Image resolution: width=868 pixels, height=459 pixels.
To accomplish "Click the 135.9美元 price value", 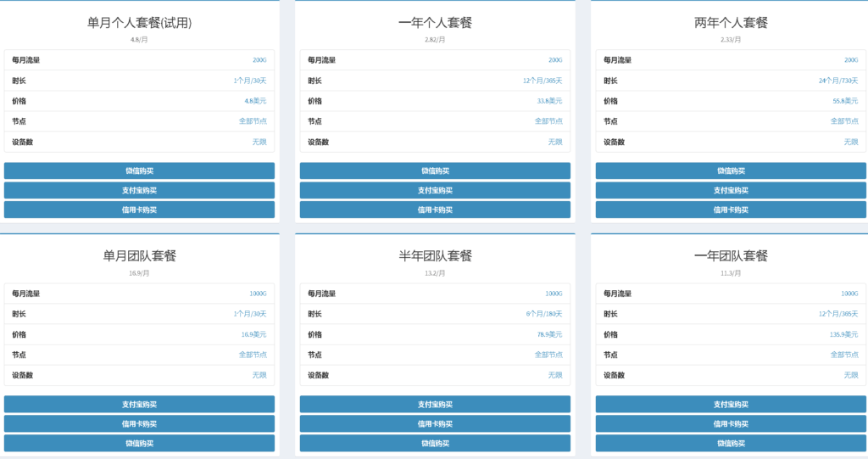I will point(843,334).
